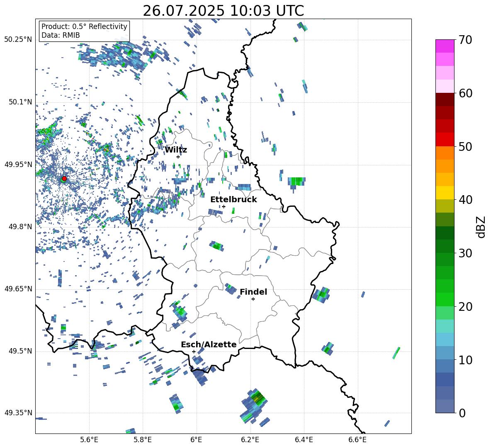Click the 49.5°N latitude label
The height and width of the screenshot is (448, 491).
(20, 351)
